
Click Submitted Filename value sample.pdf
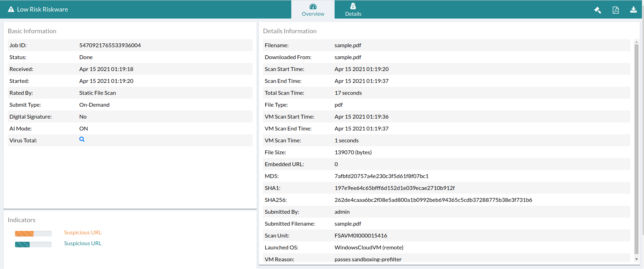pos(348,224)
